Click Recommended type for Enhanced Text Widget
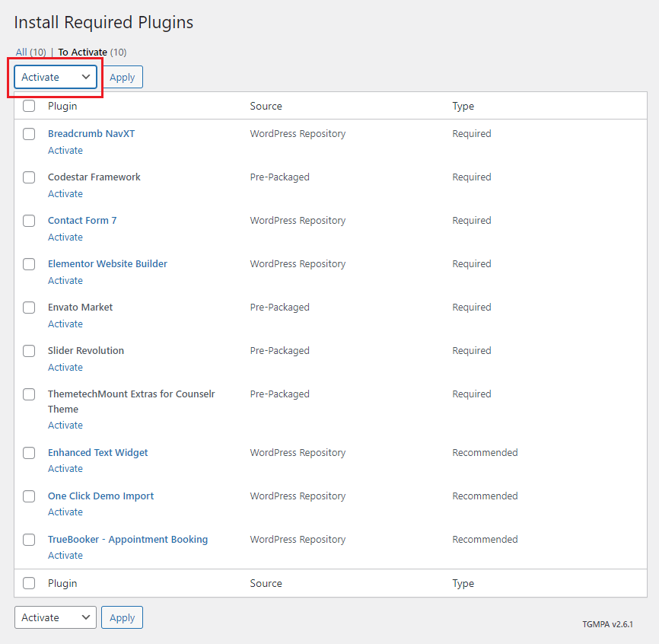659x644 pixels. [485, 453]
